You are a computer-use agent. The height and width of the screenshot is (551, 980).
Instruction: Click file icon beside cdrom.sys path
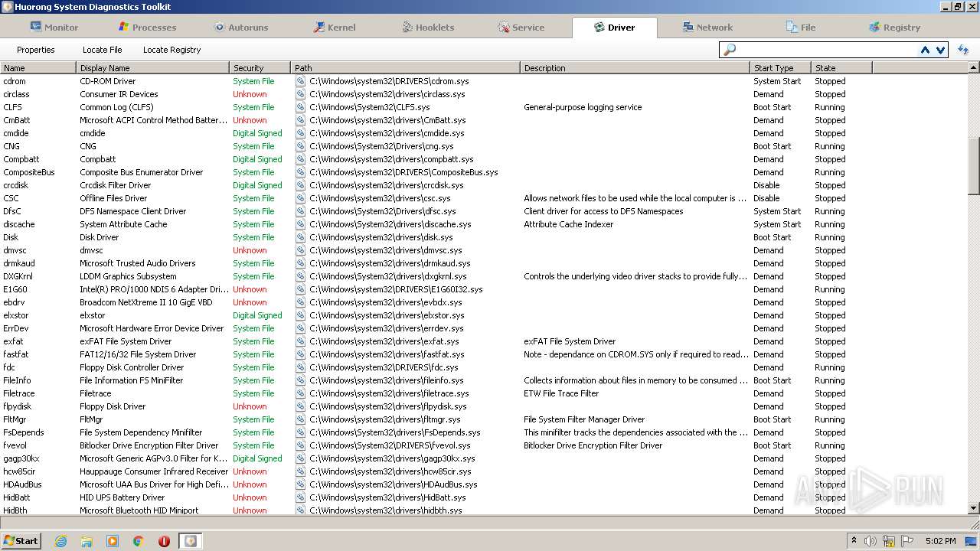[x=301, y=81]
